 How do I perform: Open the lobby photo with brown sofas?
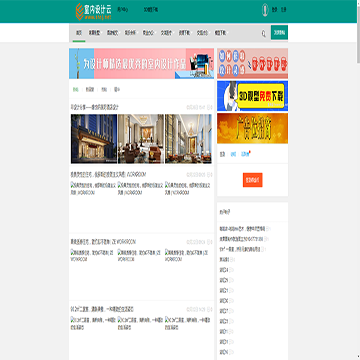pos(141,139)
